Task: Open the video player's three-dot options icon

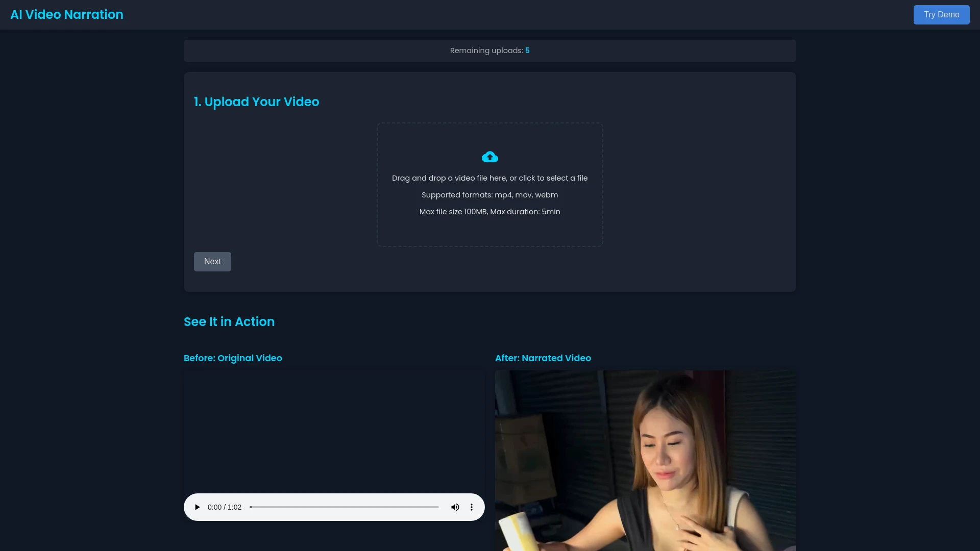Action: pyautogui.click(x=471, y=507)
